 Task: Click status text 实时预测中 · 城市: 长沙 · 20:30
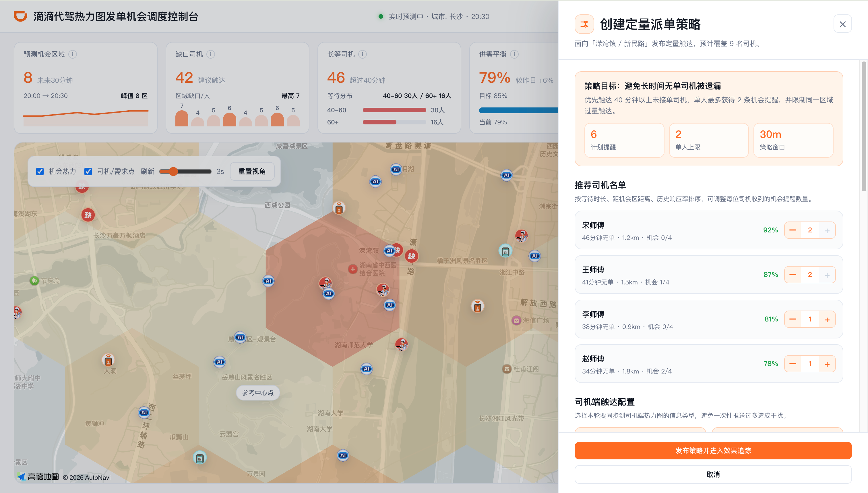(439, 17)
